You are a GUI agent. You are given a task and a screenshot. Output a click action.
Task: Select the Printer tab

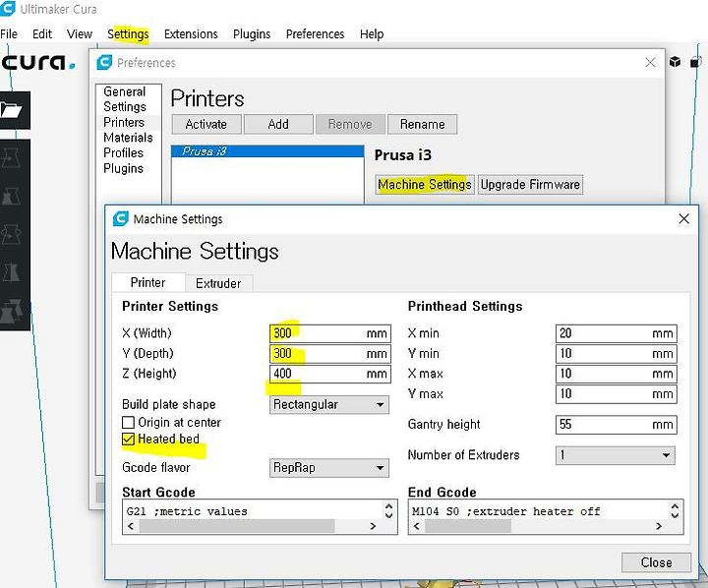click(x=147, y=282)
